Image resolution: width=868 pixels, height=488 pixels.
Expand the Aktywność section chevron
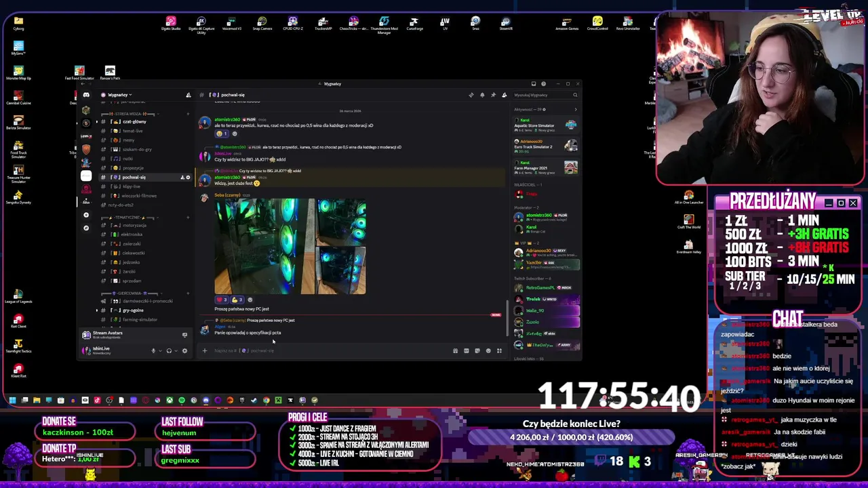[x=576, y=109]
